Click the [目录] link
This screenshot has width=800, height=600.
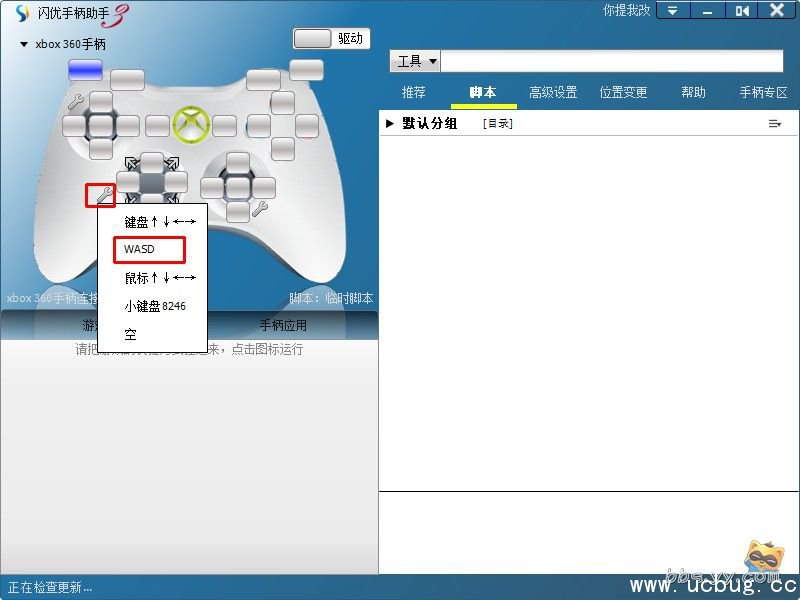click(x=497, y=123)
